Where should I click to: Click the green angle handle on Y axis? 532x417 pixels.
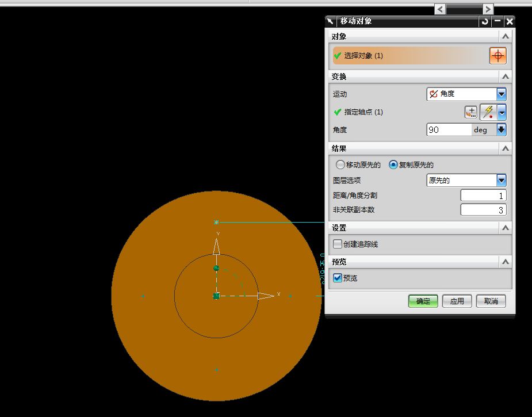pyautogui.click(x=216, y=268)
